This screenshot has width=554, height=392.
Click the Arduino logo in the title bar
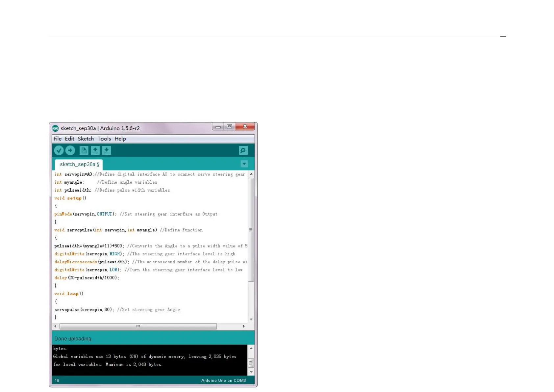click(55, 128)
